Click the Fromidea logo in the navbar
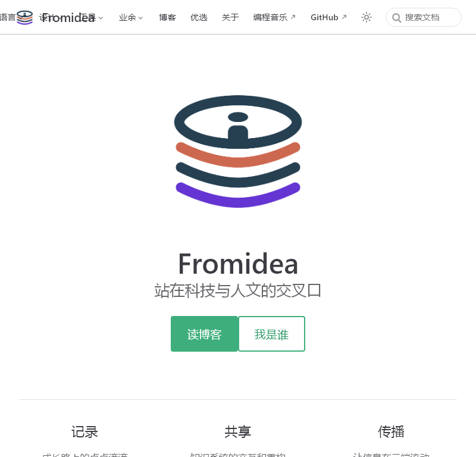476x457 pixels. point(24,17)
